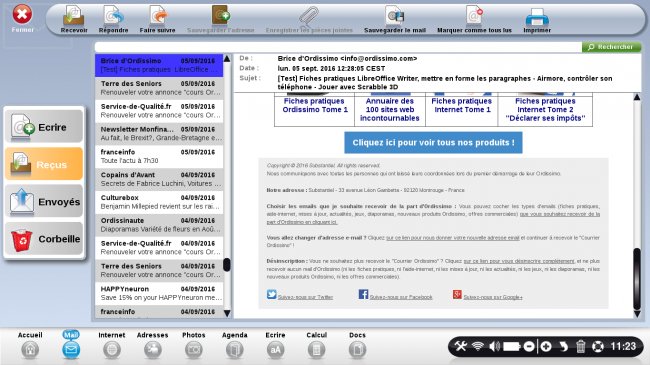This screenshot has height=365, width=650.
Task: Open Terre des Seniors 04/09/2016 email
Action: (159, 270)
